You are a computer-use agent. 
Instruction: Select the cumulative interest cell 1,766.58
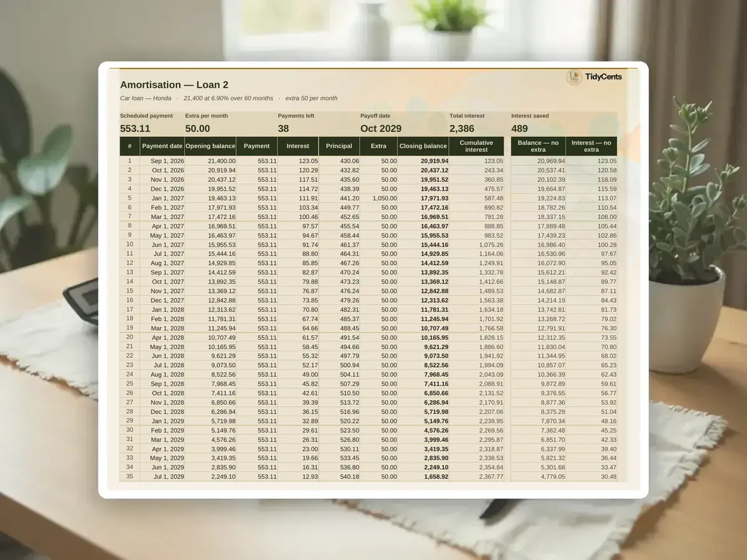[476, 328]
